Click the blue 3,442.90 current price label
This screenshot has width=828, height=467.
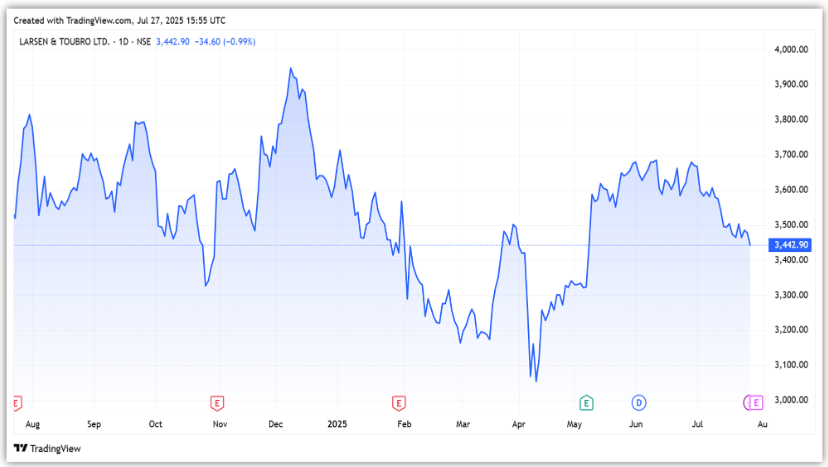pos(791,245)
